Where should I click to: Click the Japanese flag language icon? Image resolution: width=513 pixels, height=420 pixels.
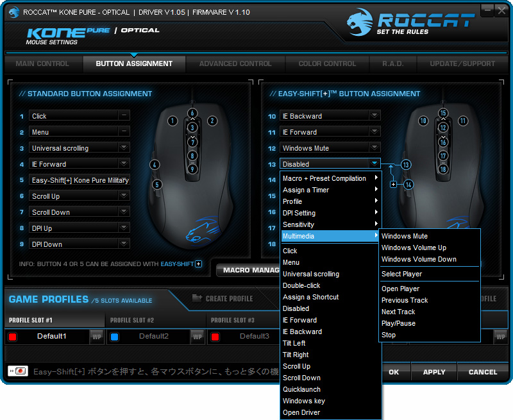(18, 371)
